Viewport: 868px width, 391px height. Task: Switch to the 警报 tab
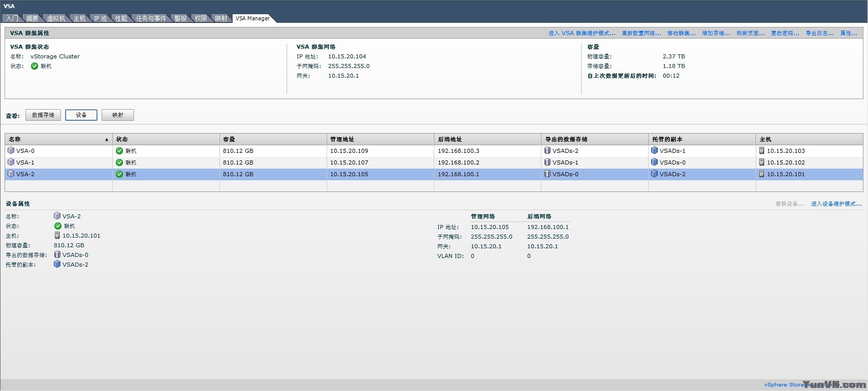click(181, 18)
